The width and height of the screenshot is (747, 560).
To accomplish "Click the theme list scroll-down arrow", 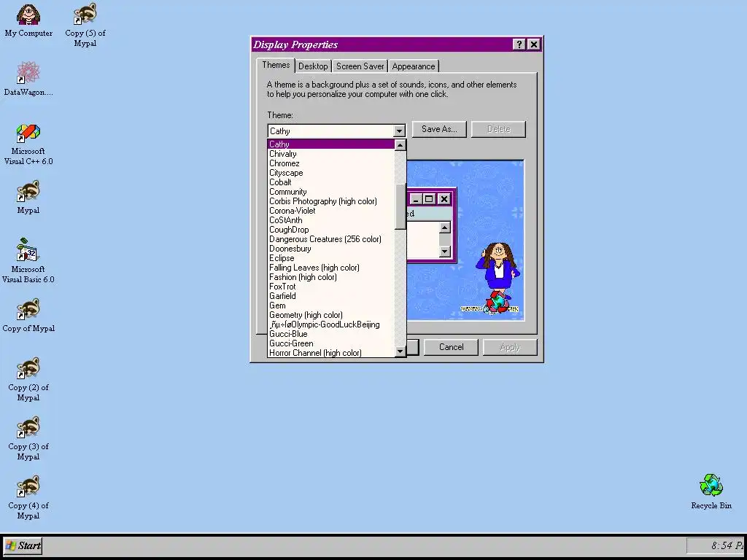I will [400, 351].
